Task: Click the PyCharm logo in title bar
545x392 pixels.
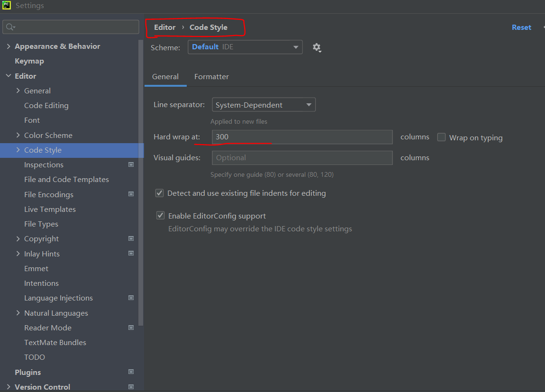Action: coord(6,5)
